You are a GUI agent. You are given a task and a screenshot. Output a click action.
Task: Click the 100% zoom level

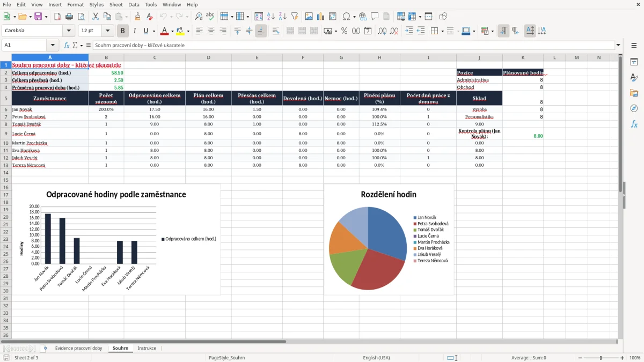(634, 358)
